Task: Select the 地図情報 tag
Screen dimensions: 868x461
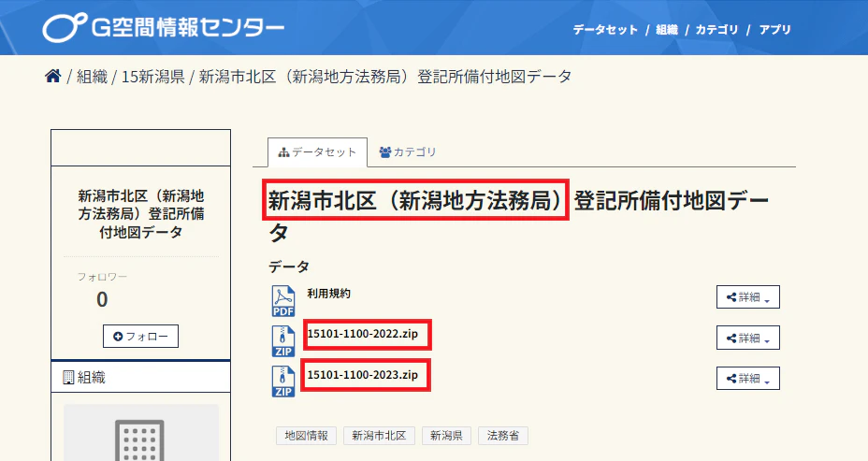Action: click(x=307, y=436)
